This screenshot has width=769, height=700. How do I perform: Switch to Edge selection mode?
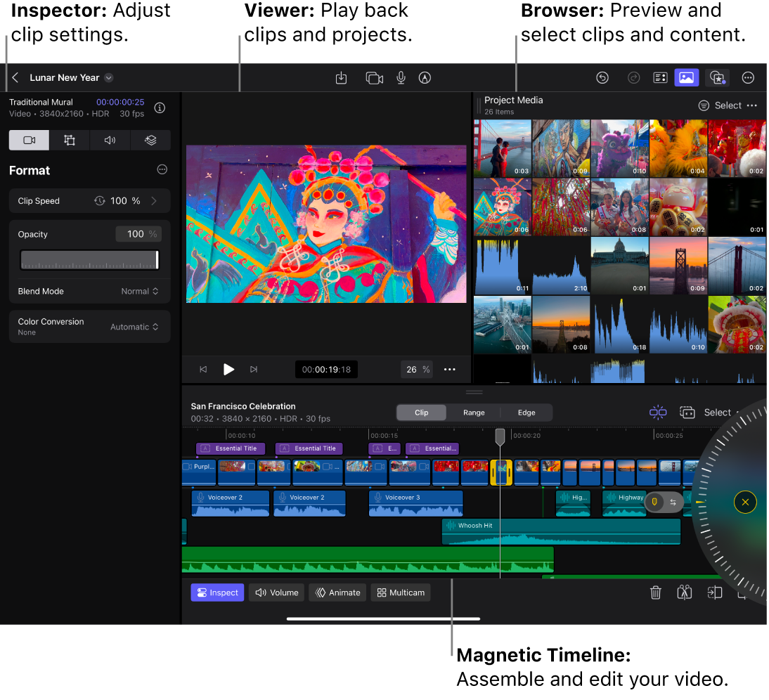pos(526,413)
